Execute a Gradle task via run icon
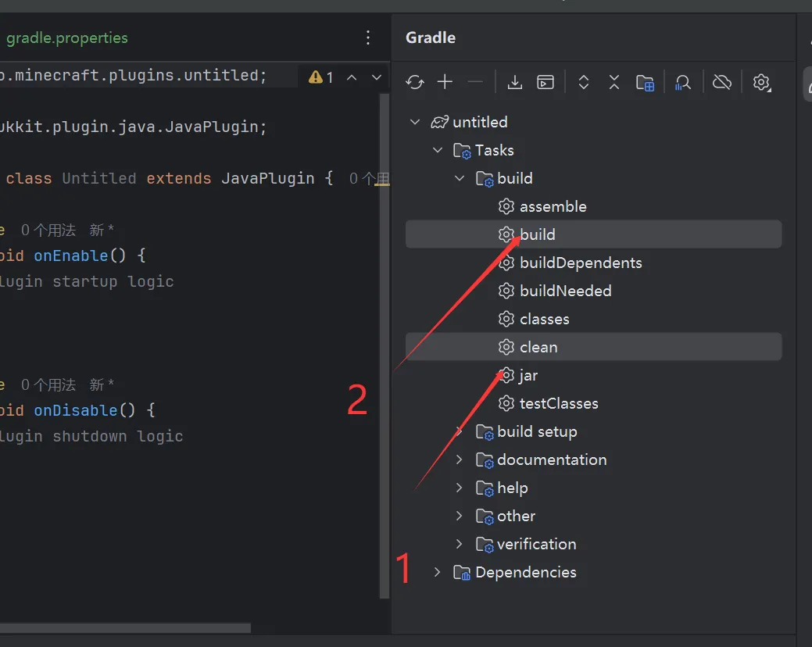This screenshot has width=812, height=647. click(545, 82)
